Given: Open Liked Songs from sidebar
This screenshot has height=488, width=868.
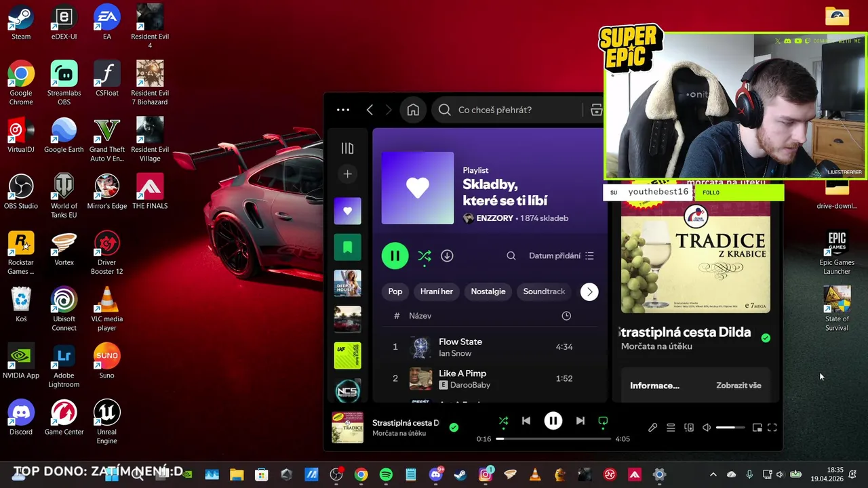Looking at the screenshot, I should pos(347,211).
